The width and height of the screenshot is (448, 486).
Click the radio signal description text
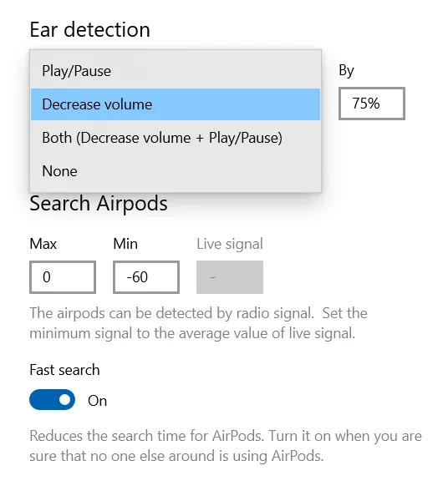[x=199, y=323]
